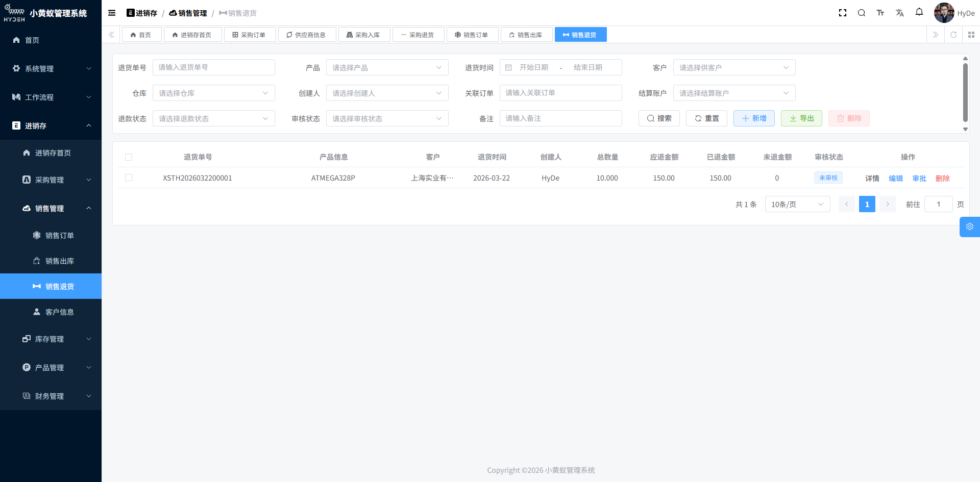
Task: Click the 搜索 button
Action: pyautogui.click(x=659, y=118)
